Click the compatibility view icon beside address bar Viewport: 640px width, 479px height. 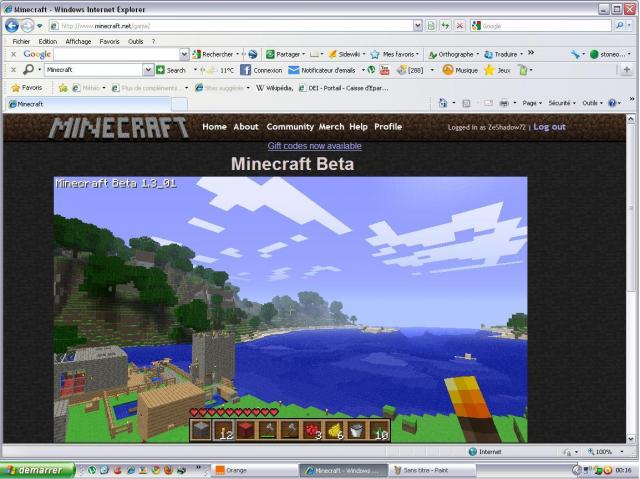(431, 26)
